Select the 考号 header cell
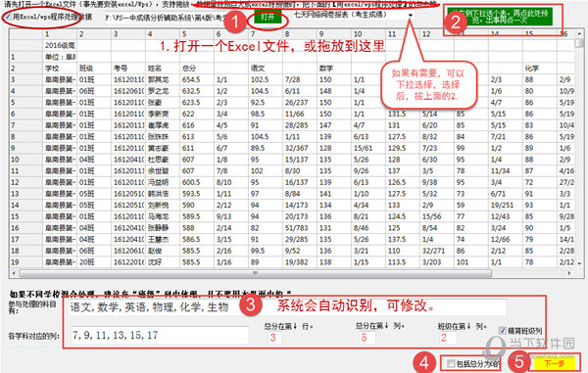The height and width of the screenshot is (373, 588). click(128, 69)
